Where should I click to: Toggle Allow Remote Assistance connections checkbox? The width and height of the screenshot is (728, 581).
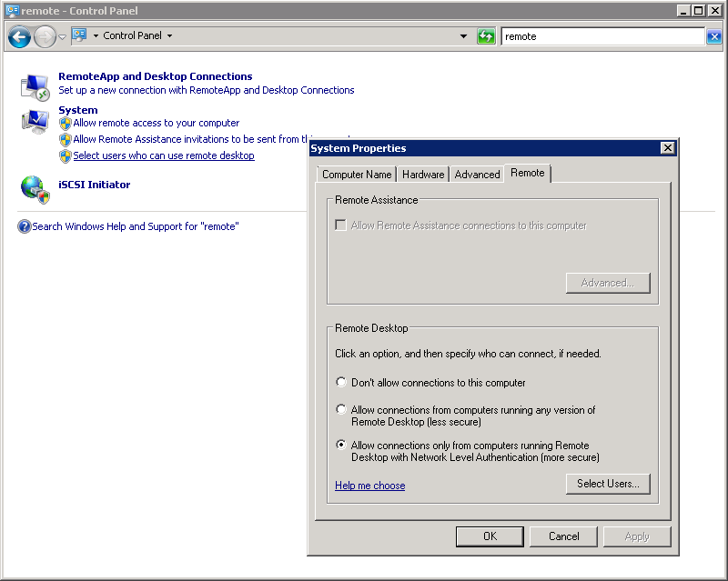(x=340, y=225)
